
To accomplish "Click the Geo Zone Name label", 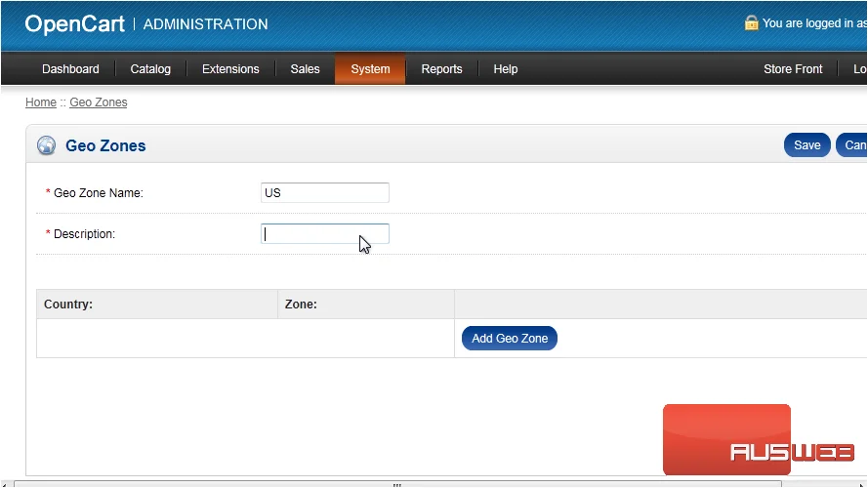I will coord(99,193).
